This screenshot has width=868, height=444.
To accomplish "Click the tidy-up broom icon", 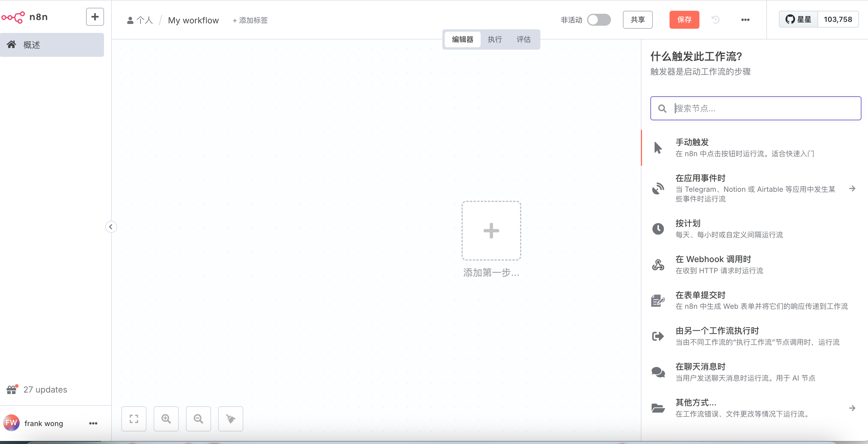I will [x=231, y=419].
